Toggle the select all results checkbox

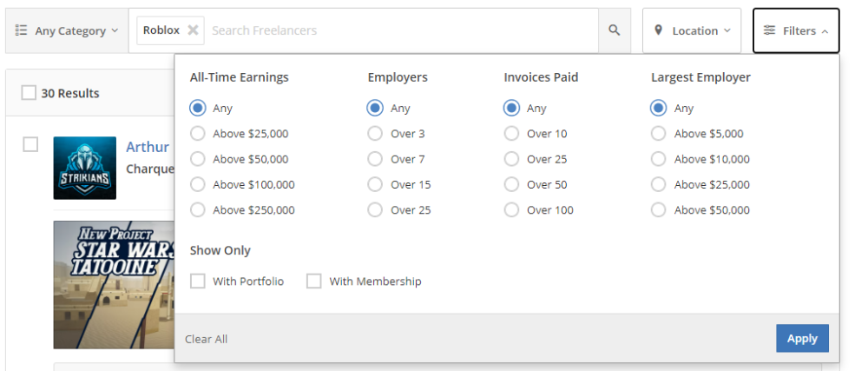29,93
